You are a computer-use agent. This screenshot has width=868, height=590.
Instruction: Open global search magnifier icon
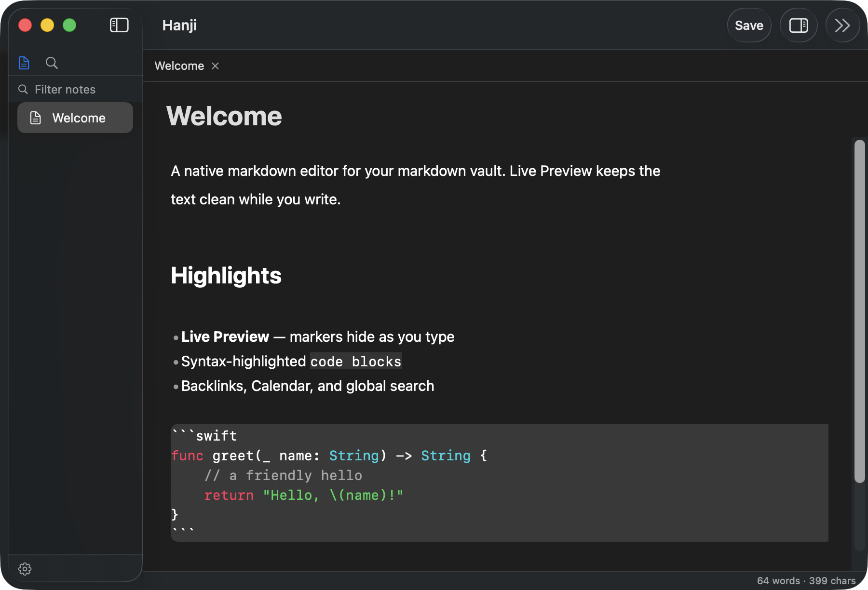[52, 63]
